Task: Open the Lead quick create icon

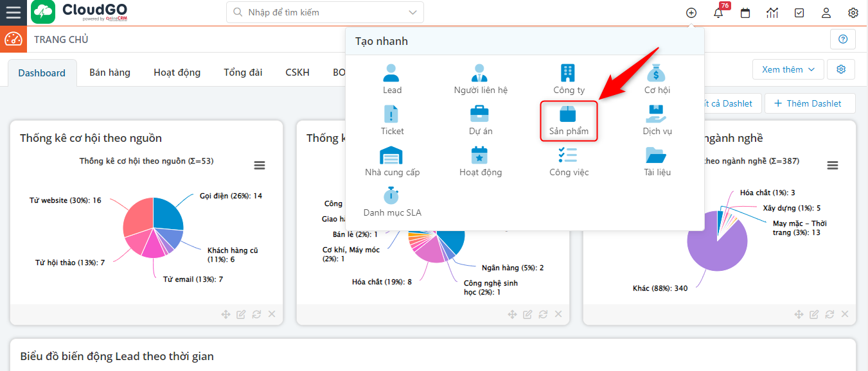Action: click(392, 73)
